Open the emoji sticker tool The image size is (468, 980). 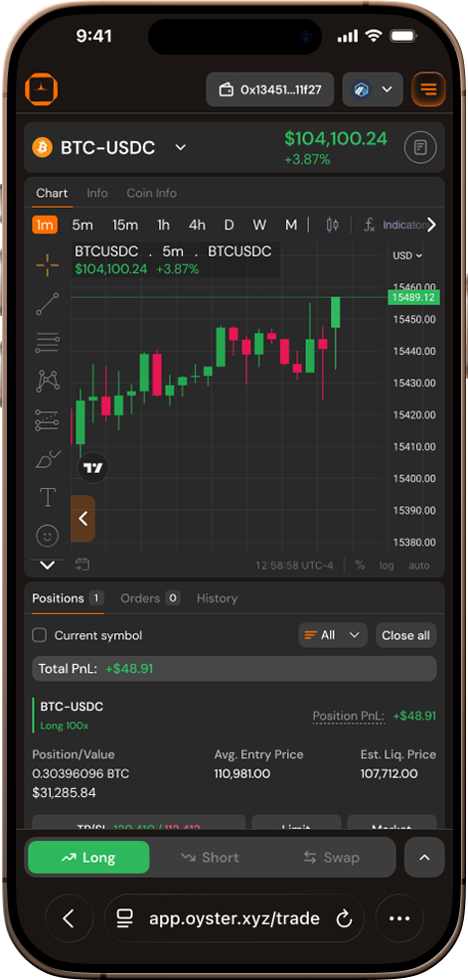[x=48, y=536]
